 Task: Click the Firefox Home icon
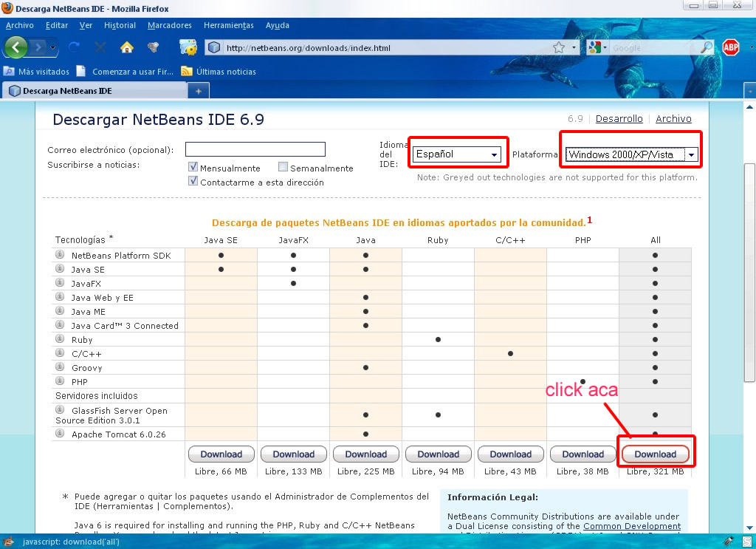[x=127, y=47]
